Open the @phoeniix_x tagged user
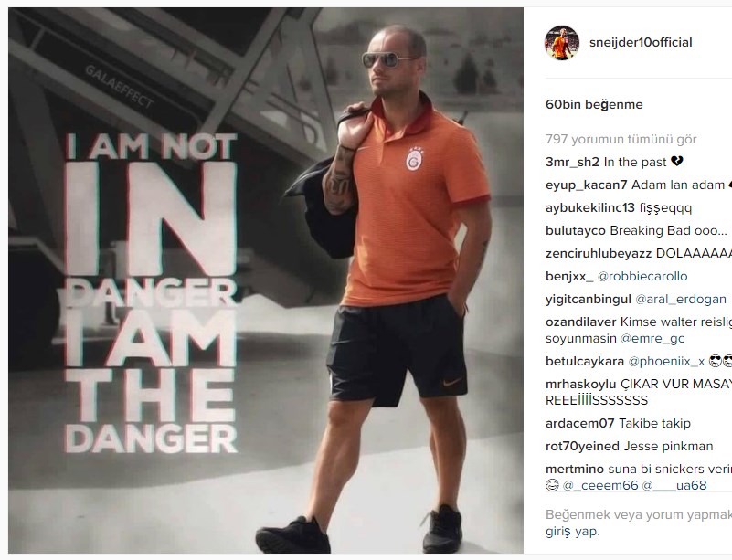732x560 pixels. [x=666, y=361]
